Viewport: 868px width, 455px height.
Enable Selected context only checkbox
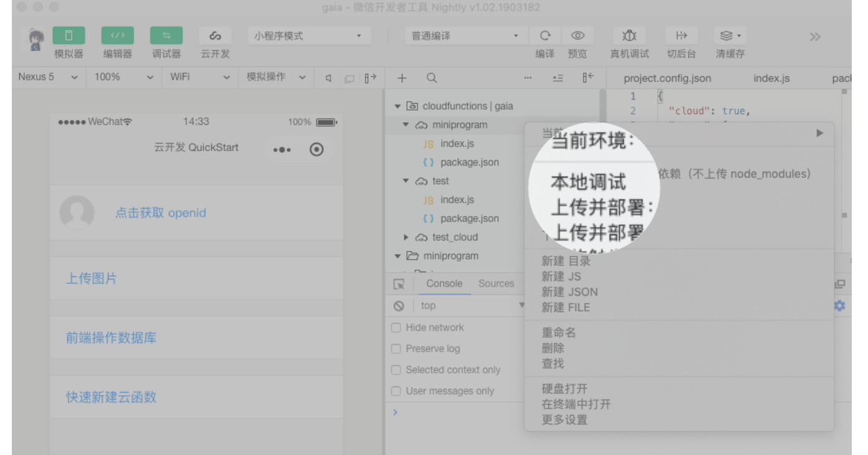coord(396,370)
